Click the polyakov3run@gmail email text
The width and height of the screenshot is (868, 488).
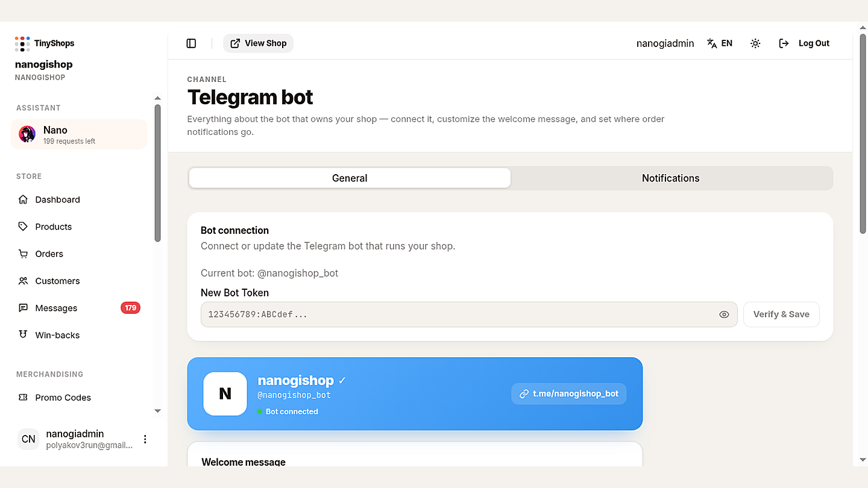point(89,445)
